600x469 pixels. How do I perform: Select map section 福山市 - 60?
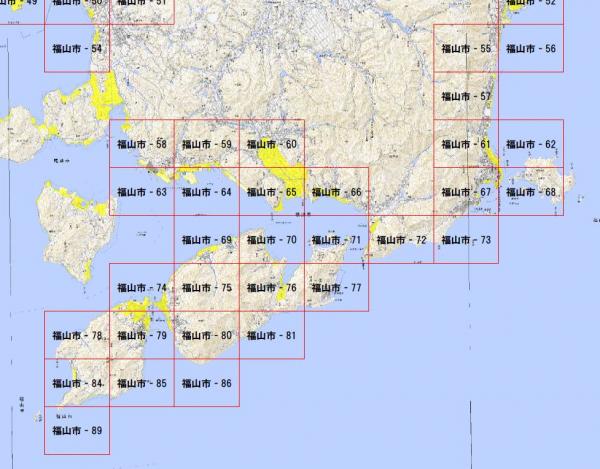pyautogui.click(x=272, y=144)
